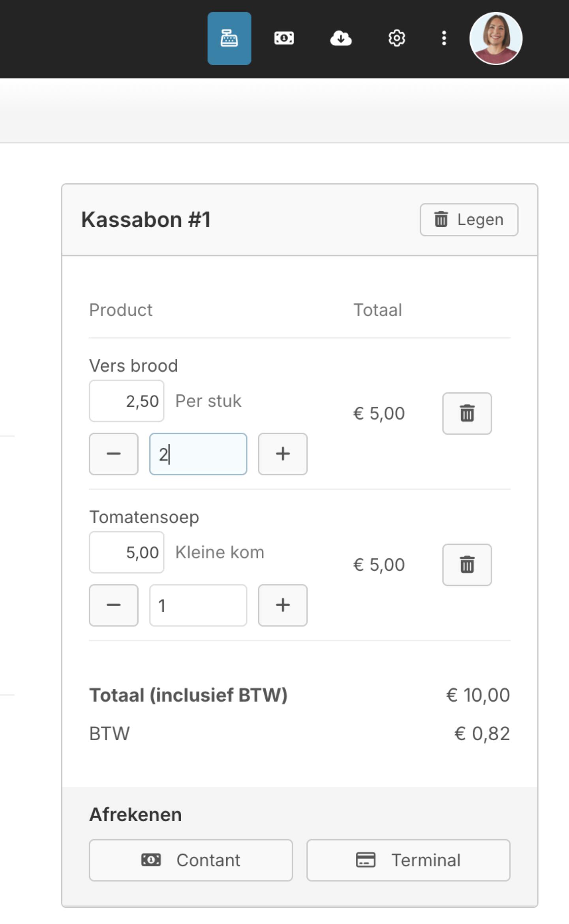
Task: Increase Vers brood quantity by one
Action: click(x=283, y=454)
